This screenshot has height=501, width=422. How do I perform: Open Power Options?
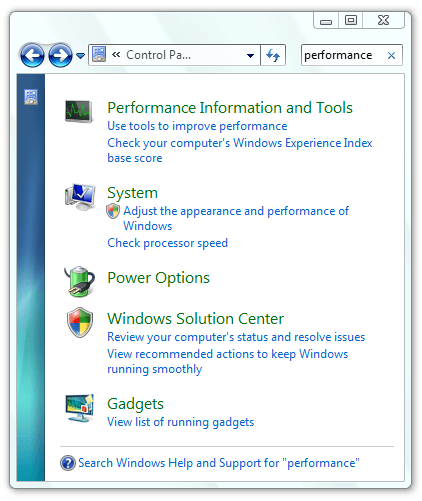point(158,278)
